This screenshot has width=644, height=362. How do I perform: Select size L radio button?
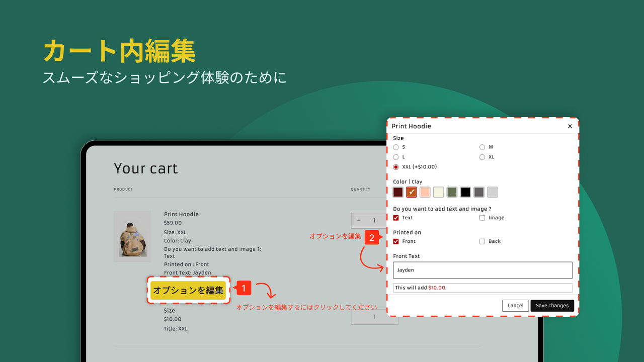(x=396, y=157)
